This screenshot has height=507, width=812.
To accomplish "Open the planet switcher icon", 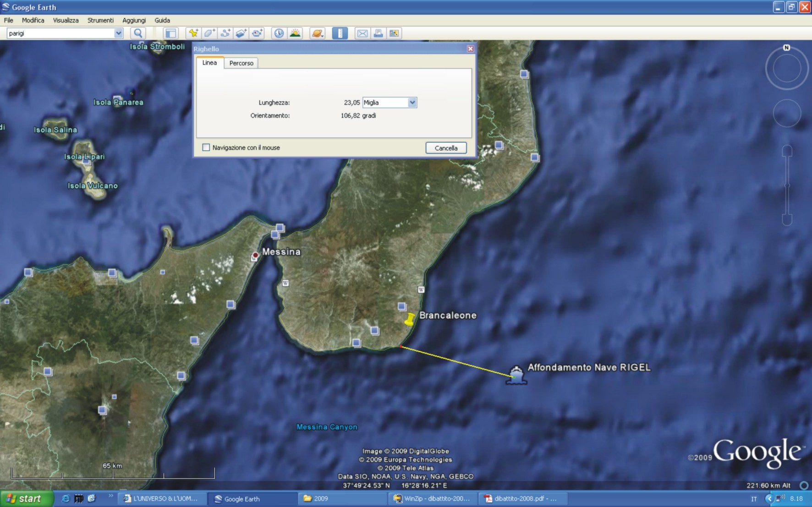I will pos(317,33).
